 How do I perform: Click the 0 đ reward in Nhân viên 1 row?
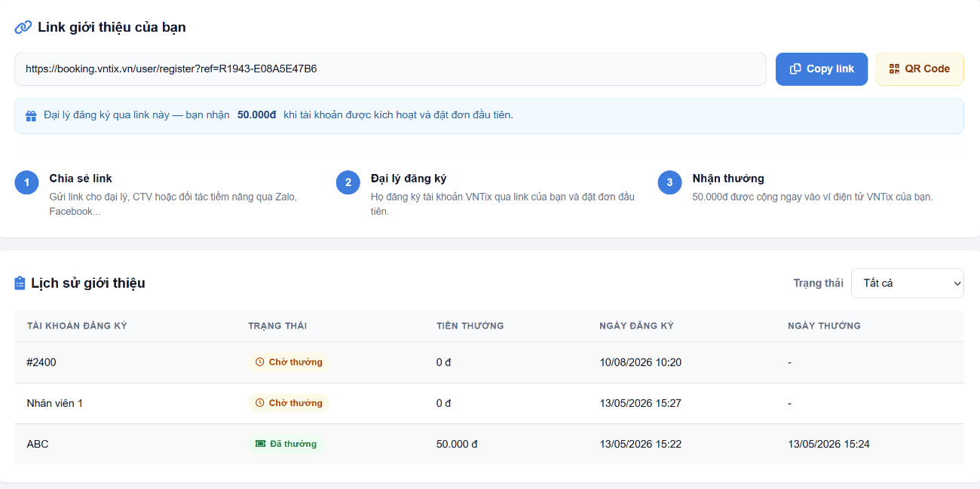(x=443, y=403)
